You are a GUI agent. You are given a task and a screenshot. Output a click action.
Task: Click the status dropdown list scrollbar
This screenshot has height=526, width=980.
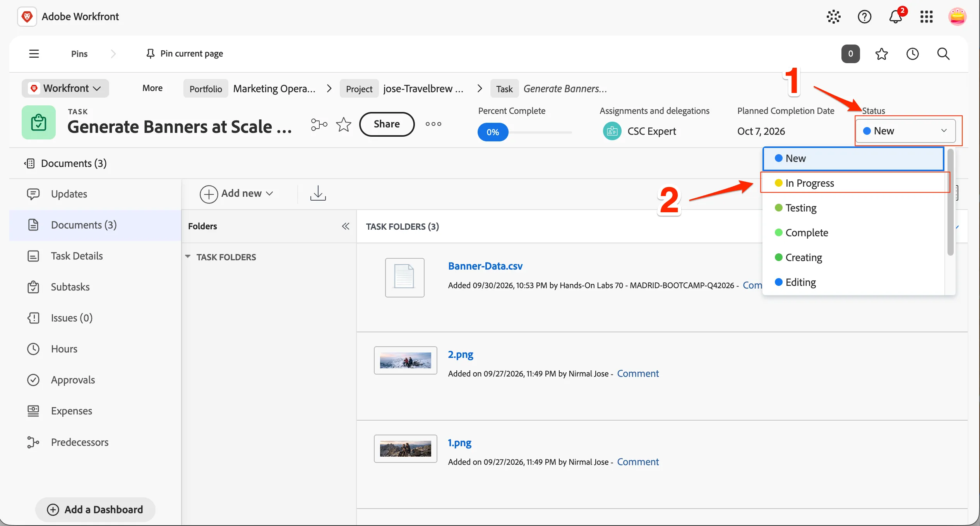950,203
